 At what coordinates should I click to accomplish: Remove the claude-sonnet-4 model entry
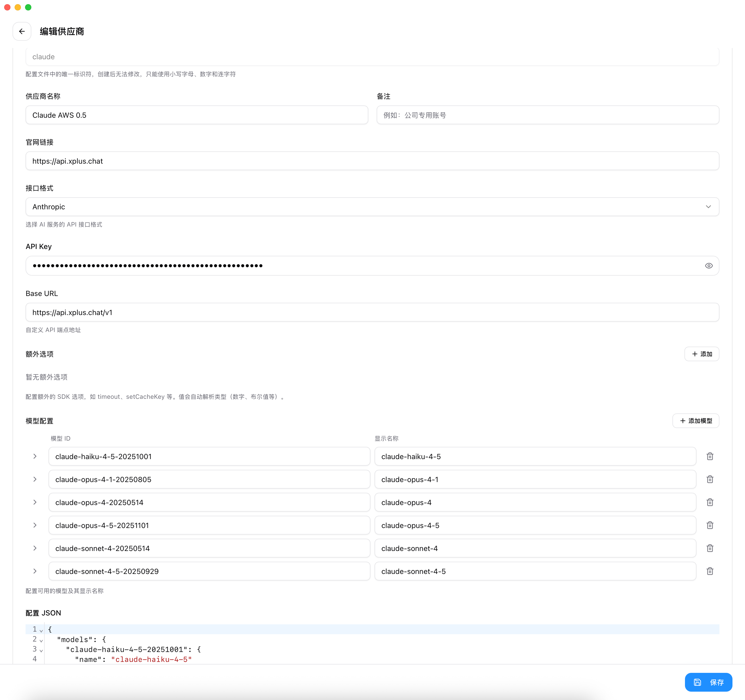tap(710, 548)
